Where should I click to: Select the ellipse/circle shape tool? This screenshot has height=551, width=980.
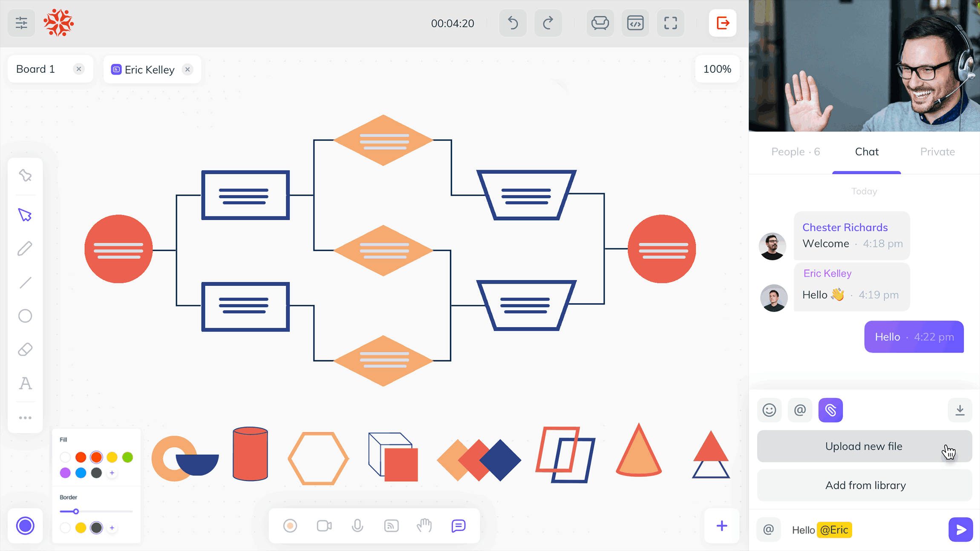[x=25, y=316]
